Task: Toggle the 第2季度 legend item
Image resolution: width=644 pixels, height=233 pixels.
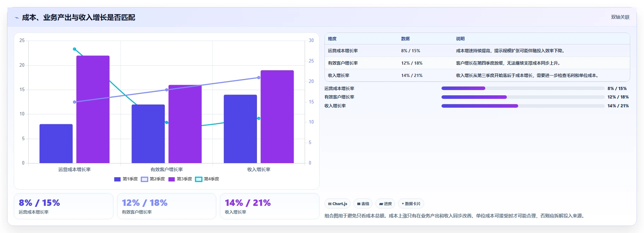Action: pos(153,179)
